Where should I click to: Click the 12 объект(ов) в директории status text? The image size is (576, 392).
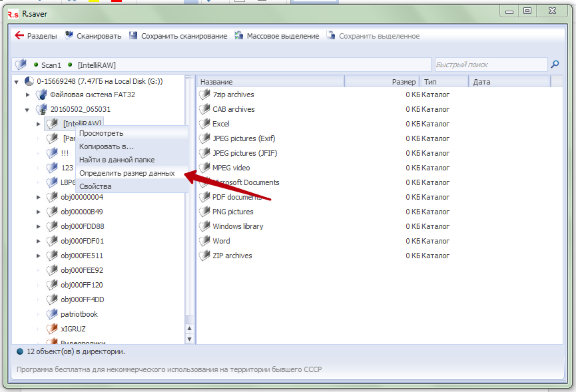(x=76, y=351)
